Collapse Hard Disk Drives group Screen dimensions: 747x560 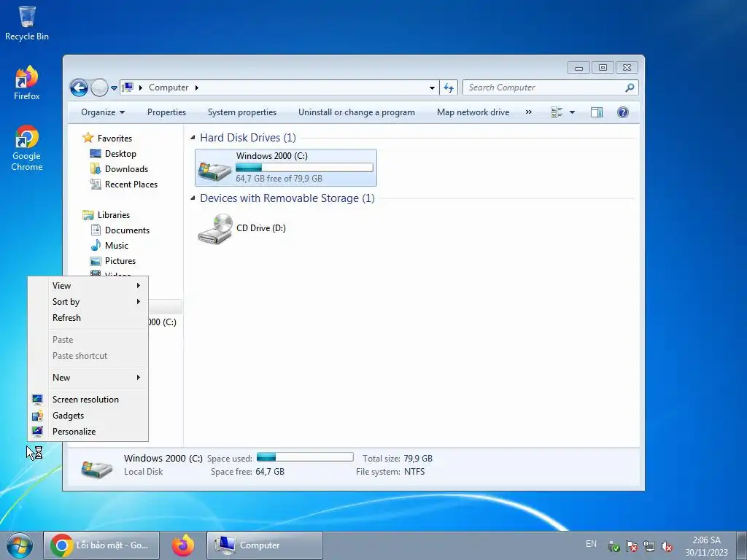pos(193,138)
